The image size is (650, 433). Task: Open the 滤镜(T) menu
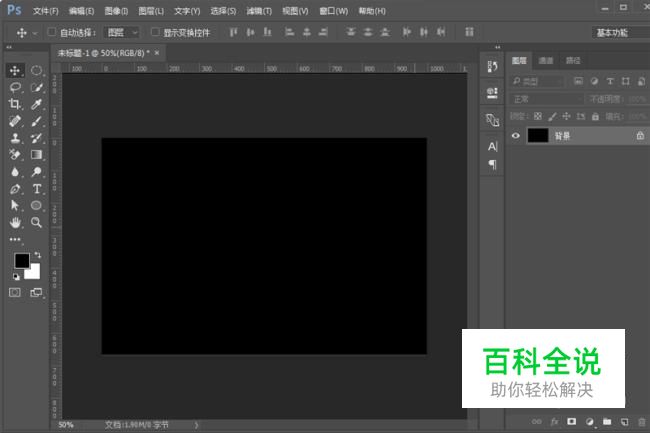tap(259, 11)
